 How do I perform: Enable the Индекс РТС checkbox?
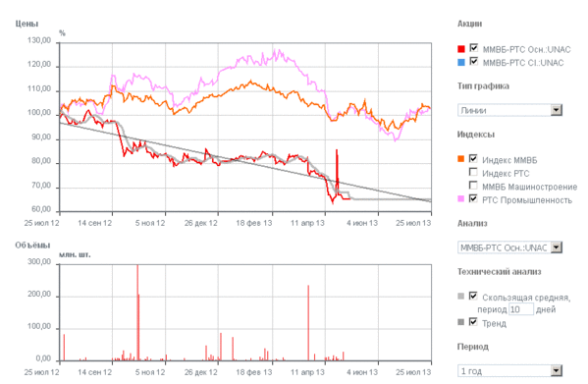473,172
